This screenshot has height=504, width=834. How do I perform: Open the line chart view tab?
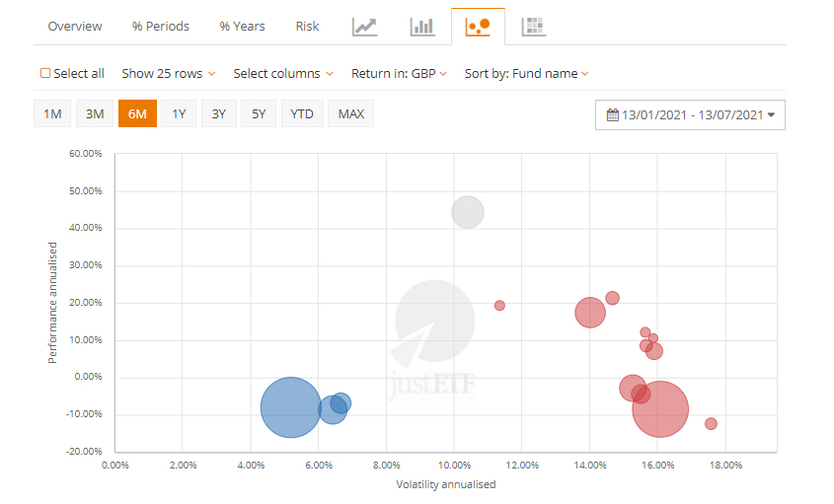[365, 27]
